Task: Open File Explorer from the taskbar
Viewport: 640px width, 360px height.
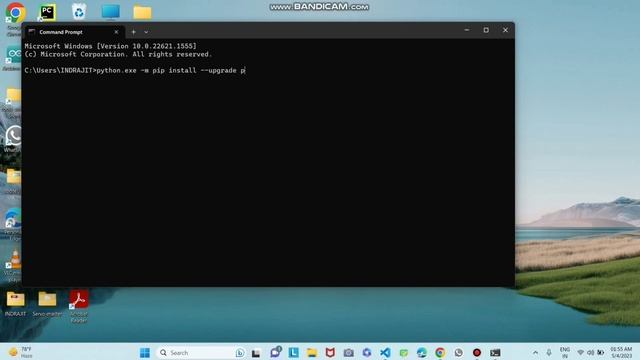Action: pos(312,353)
